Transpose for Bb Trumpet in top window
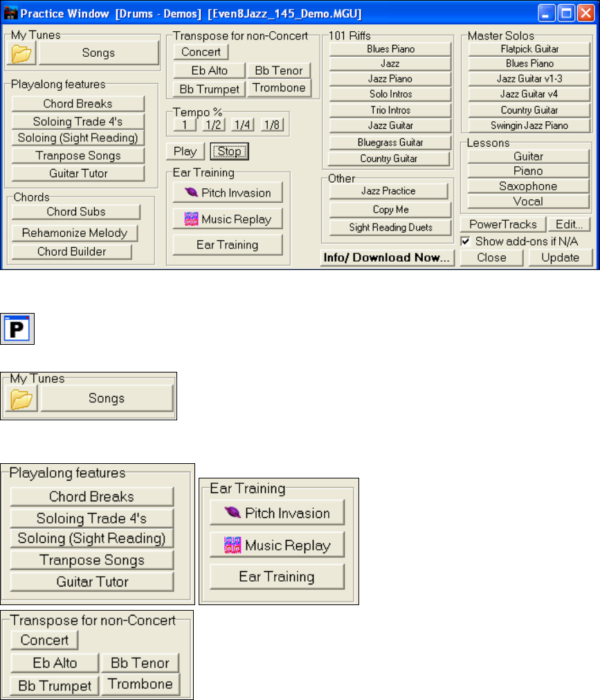Viewport: 600px width, 700px height. point(209,89)
